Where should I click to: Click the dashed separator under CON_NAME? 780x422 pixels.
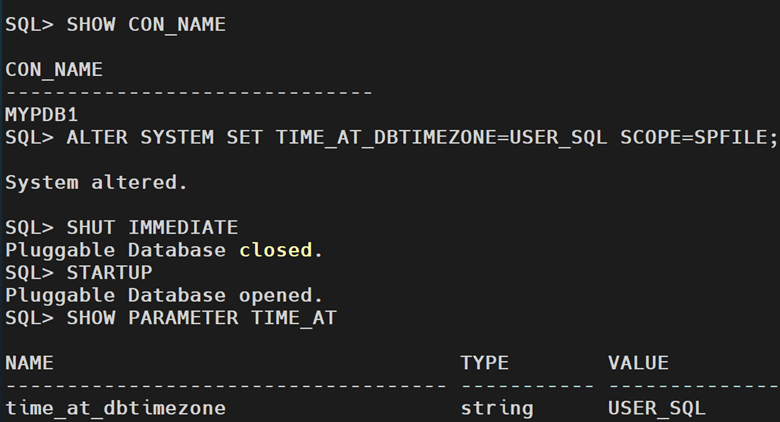coord(188,92)
